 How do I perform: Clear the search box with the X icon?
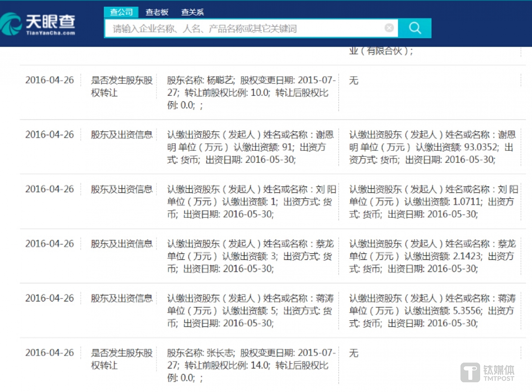389,28
